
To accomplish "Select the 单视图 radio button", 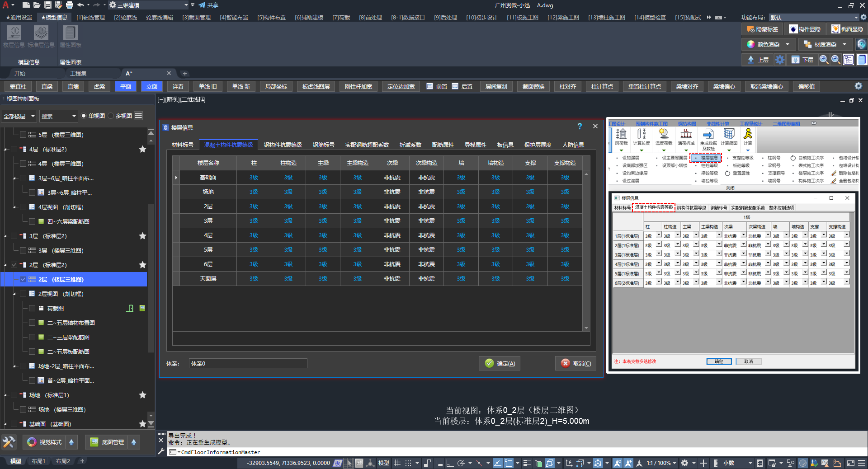I will coord(84,116).
